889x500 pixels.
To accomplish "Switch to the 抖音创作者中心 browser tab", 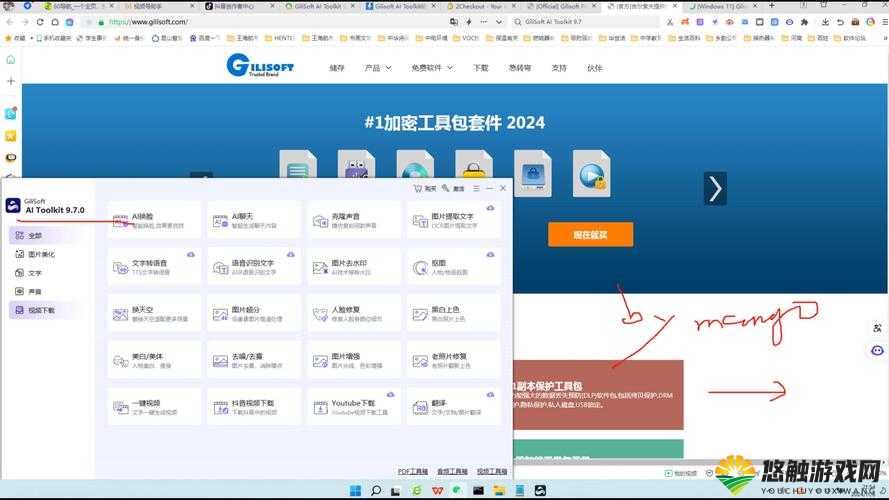I will tap(238, 6).
